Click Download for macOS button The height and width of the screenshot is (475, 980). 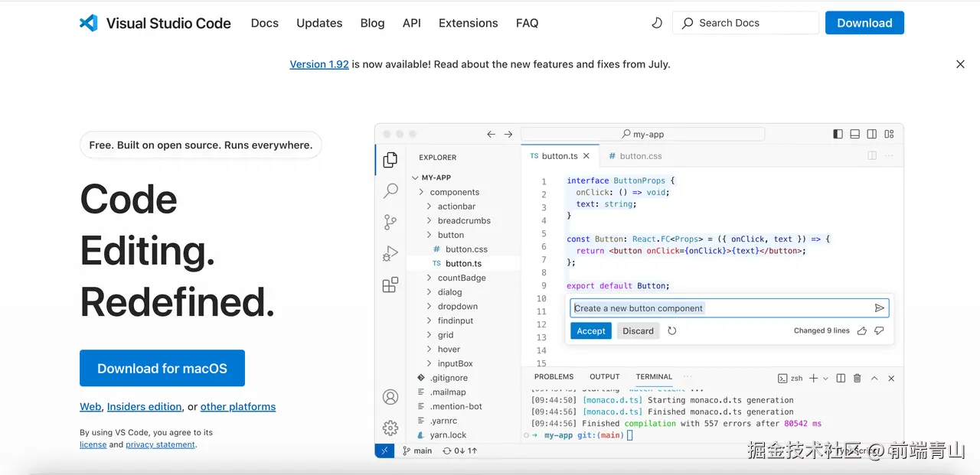coord(162,368)
